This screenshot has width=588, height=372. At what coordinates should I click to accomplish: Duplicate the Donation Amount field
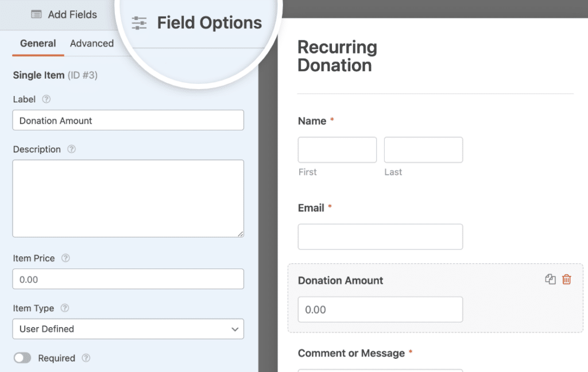tap(550, 279)
